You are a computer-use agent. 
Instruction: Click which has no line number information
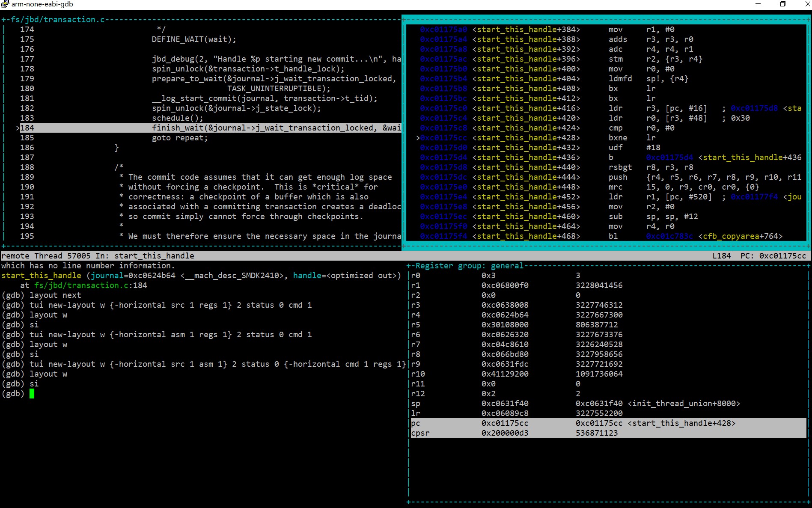(x=88, y=266)
